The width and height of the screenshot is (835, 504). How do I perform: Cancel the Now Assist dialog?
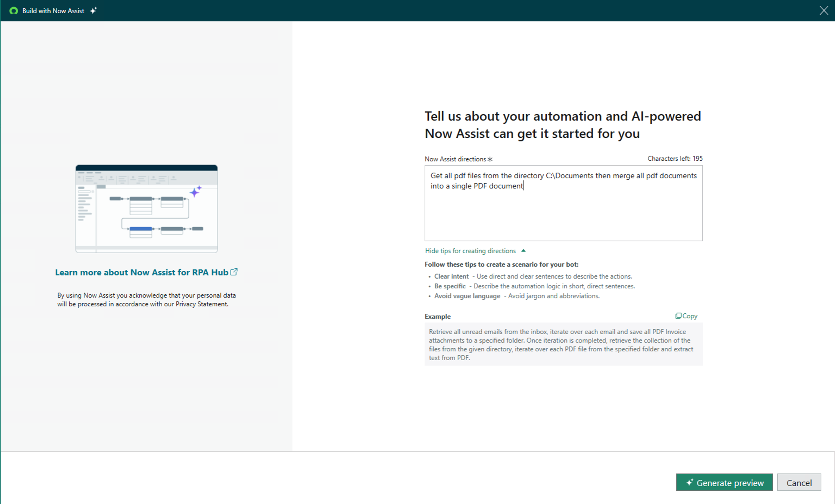tap(799, 482)
